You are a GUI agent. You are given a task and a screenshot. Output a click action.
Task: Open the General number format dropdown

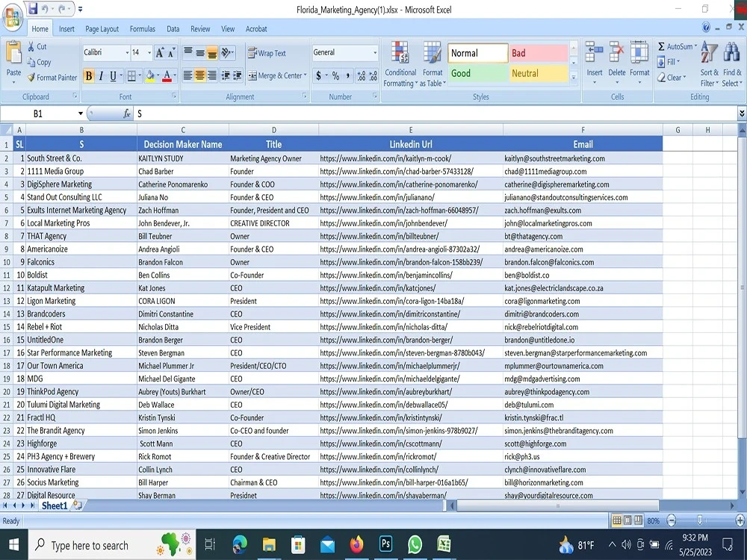375,52
